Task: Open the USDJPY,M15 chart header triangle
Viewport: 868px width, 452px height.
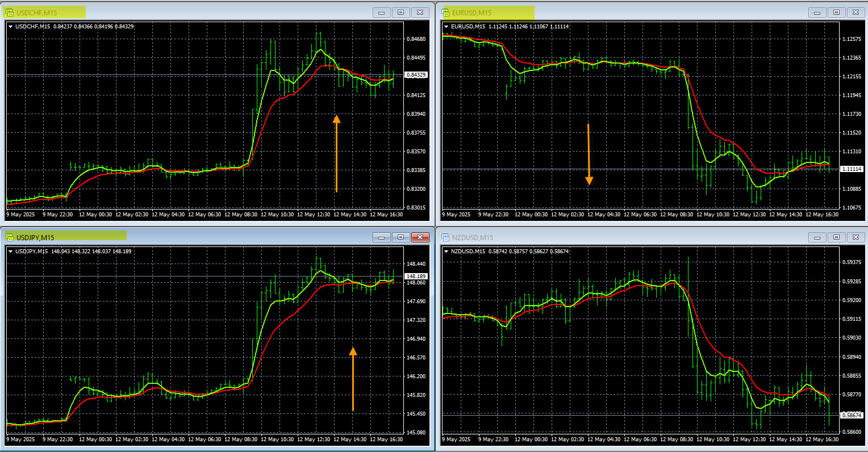Action: [x=10, y=252]
